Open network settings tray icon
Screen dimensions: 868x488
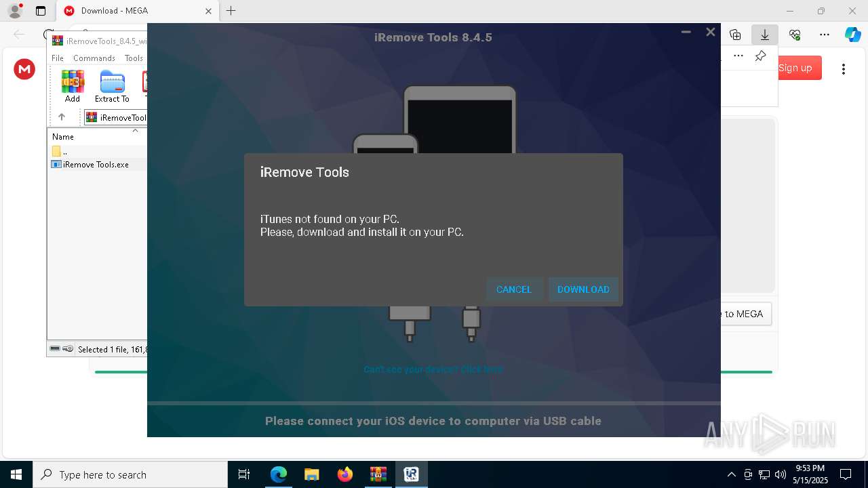[764, 474]
